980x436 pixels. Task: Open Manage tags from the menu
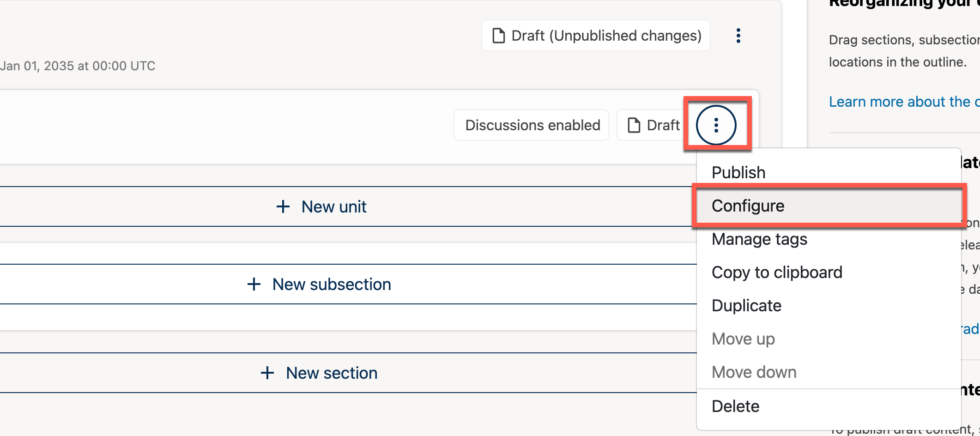click(759, 239)
